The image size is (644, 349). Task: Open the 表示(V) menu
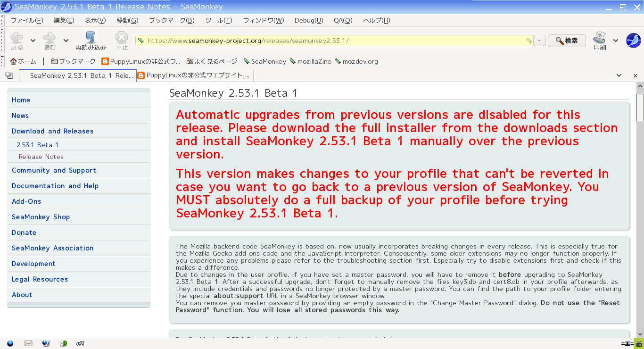tap(95, 20)
